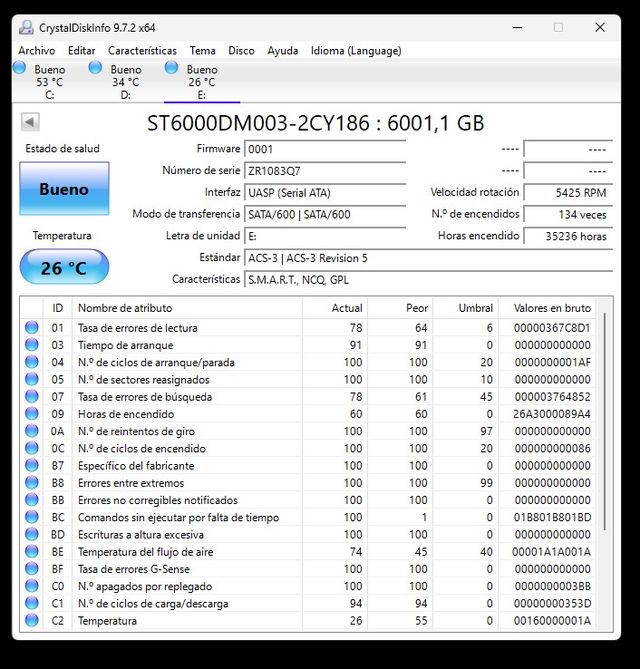Click the Estándar field ACS-3 Revision 5
This screenshot has width=640, height=669.
coord(428,258)
